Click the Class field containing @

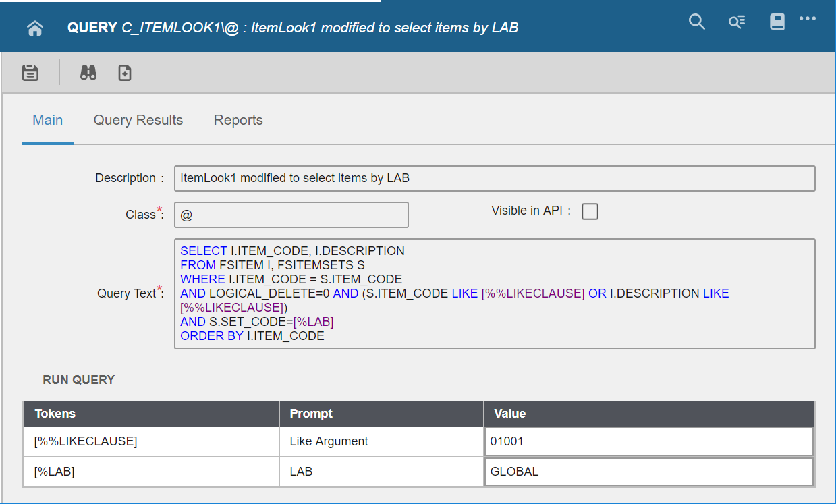[x=291, y=215]
